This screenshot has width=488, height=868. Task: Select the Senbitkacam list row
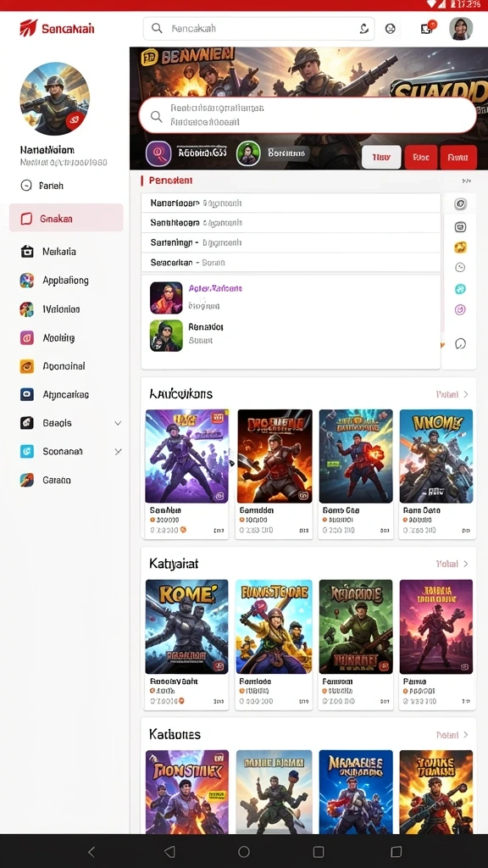(x=291, y=223)
